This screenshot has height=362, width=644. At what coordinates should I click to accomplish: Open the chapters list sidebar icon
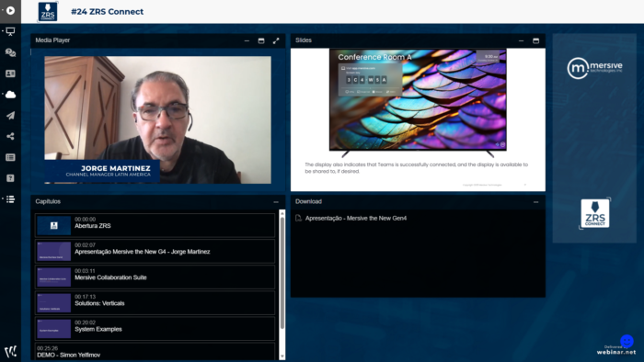click(x=11, y=199)
